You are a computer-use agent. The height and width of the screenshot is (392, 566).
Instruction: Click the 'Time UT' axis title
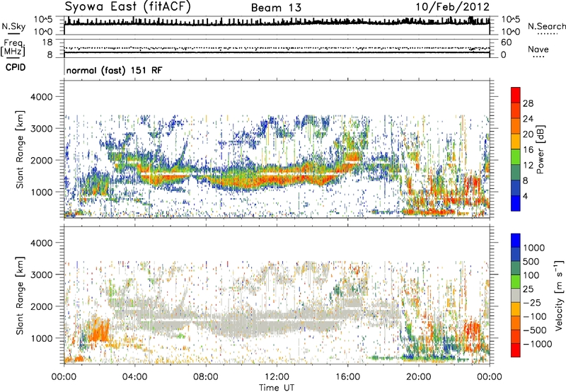pyautogui.click(x=277, y=388)
